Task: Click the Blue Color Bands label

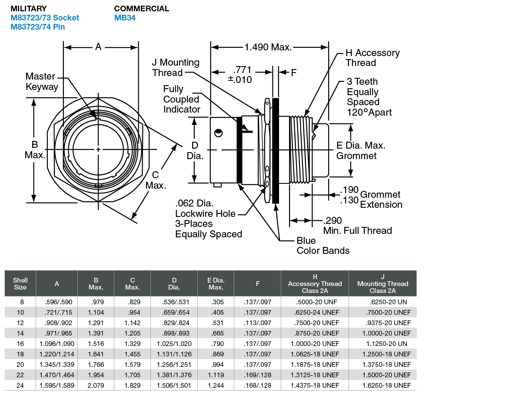Action: [323, 246]
